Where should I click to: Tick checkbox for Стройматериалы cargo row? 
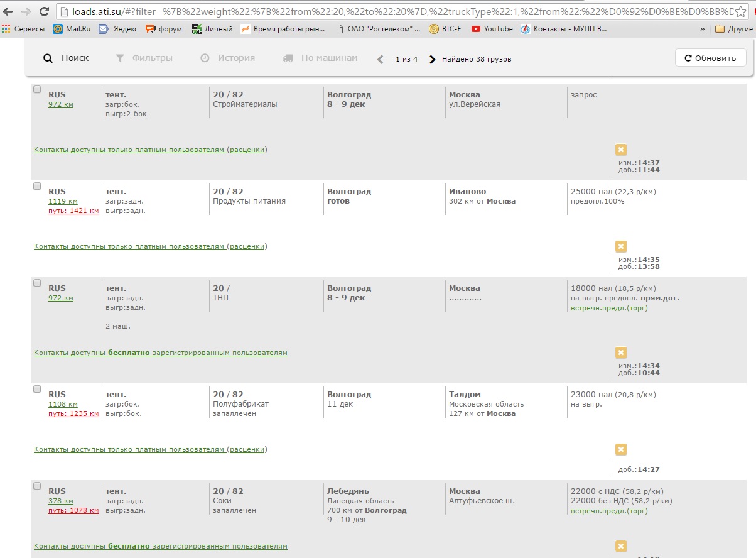pyautogui.click(x=37, y=90)
